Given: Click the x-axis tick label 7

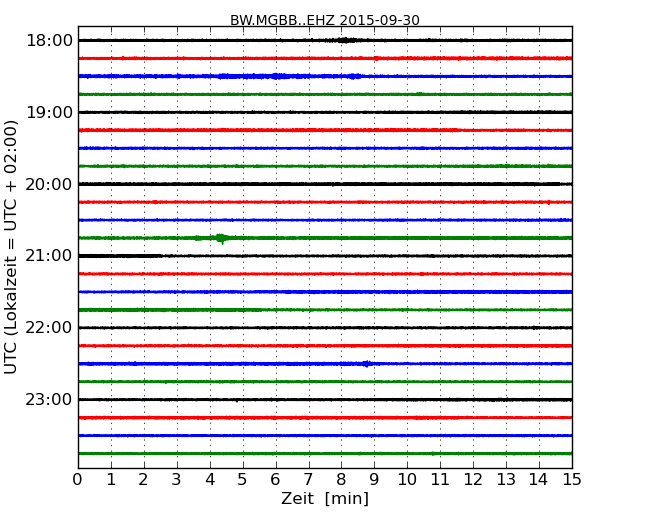Looking at the screenshot, I should 308,479.
